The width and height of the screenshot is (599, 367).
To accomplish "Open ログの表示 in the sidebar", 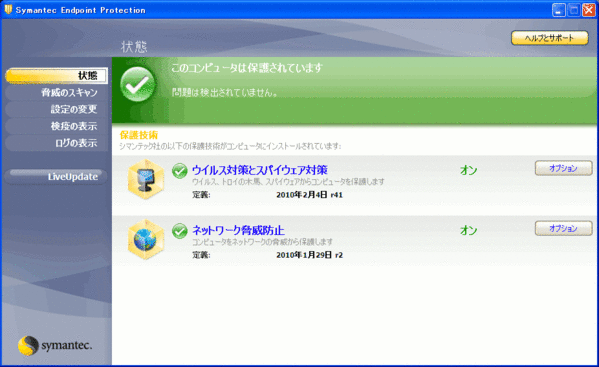I will 56,143.
